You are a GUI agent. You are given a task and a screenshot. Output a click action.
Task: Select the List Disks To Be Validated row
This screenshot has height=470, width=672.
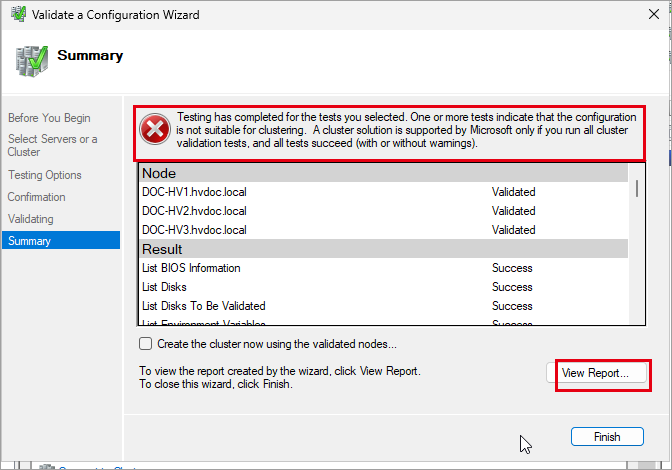pyautogui.click(x=383, y=305)
